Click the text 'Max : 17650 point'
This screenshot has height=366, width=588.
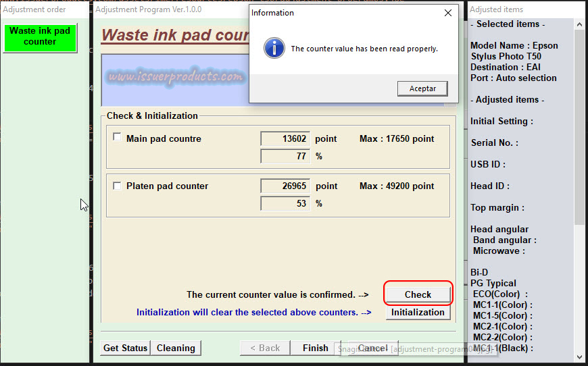[397, 138]
